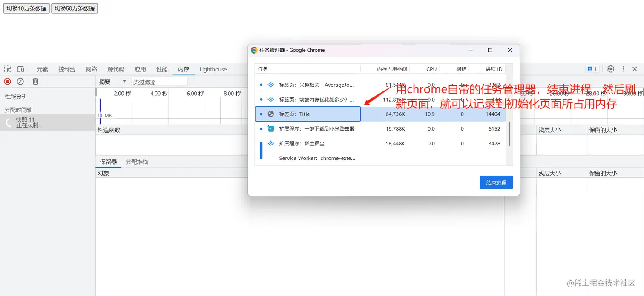This screenshot has height=296, width=644.
Task: Click the 19,788K memory value cell
Action: pos(395,128)
